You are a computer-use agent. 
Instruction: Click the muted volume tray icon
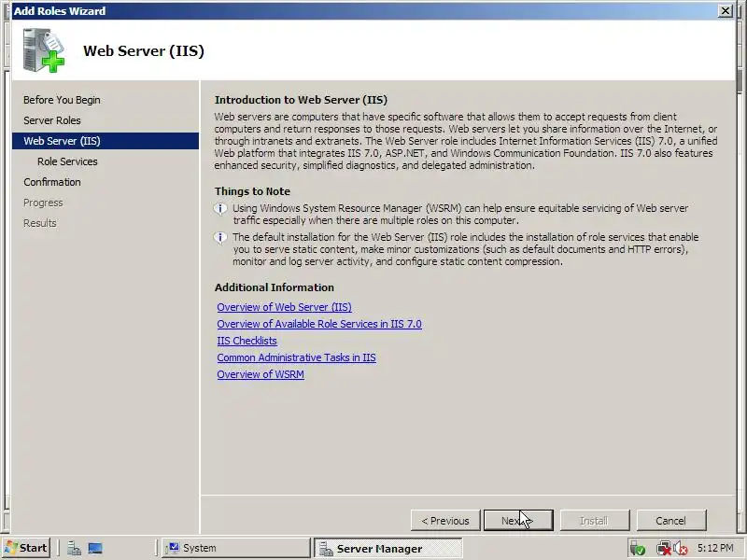(681, 549)
